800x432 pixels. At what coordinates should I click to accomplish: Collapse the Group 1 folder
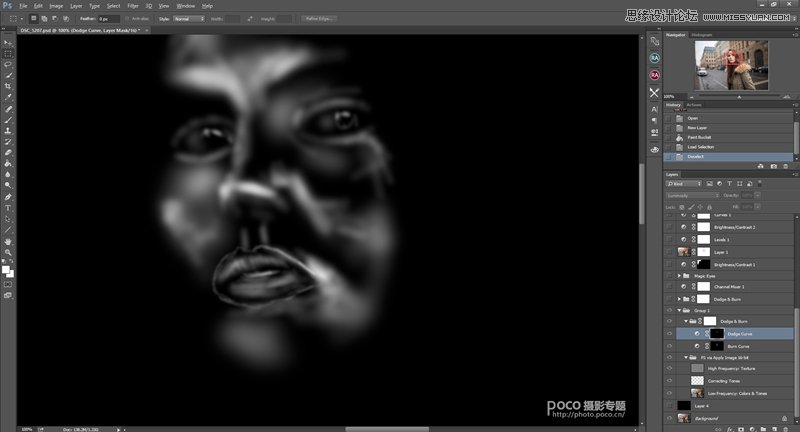(x=679, y=310)
